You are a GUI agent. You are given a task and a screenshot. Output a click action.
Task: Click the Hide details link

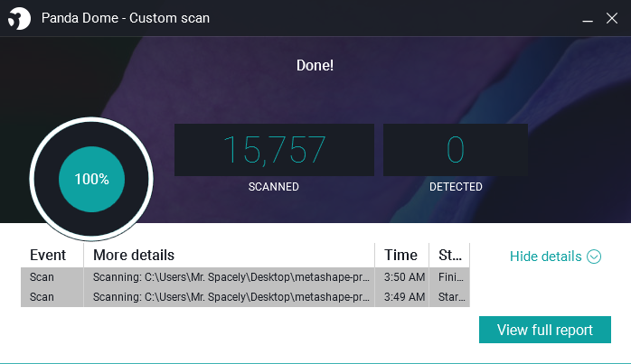tap(545, 257)
